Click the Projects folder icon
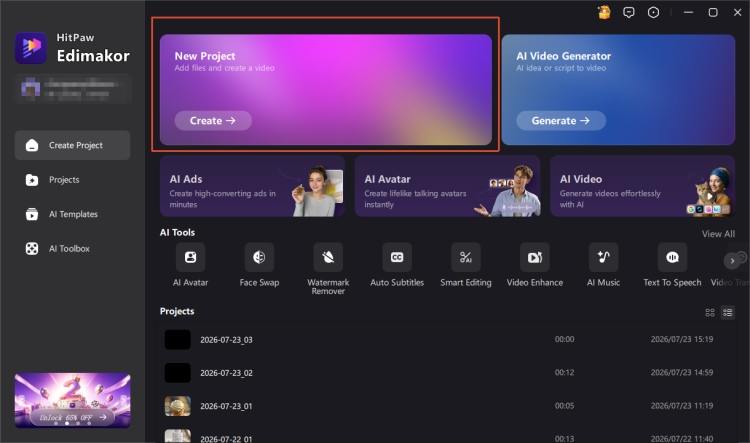The height and width of the screenshot is (443, 750). (x=32, y=180)
